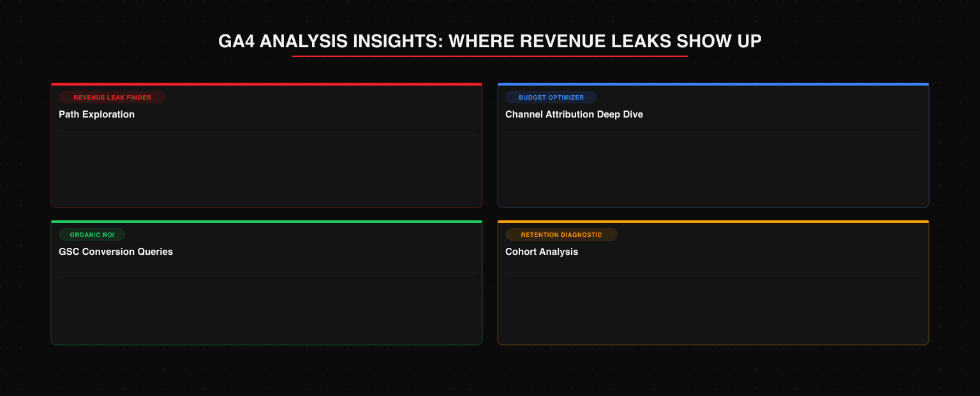980x396 pixels.
Task: Select the Cohort Analysis card title
Action: (x=542, y=252)
